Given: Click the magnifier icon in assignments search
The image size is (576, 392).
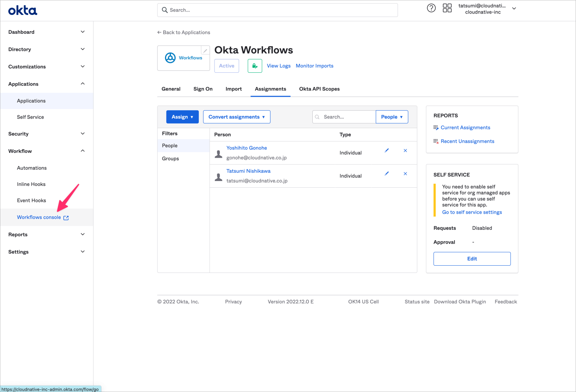Looking at the screenshot, I should [x=317, y=117].
